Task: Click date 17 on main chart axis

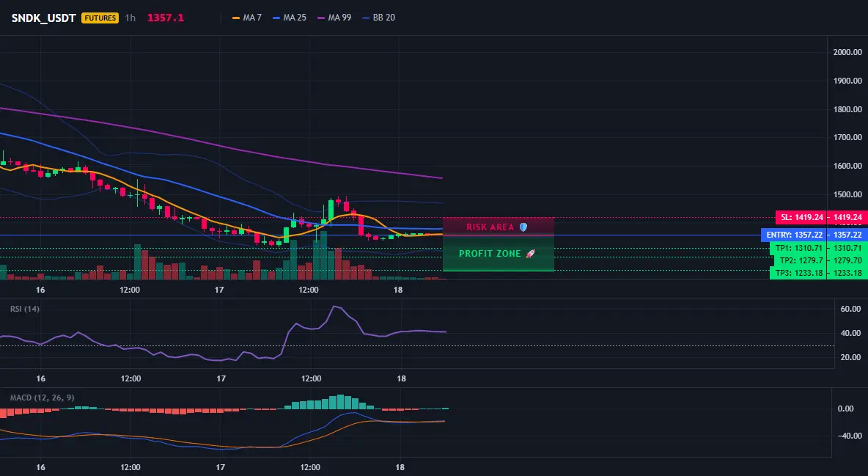Action: point(219,290)
